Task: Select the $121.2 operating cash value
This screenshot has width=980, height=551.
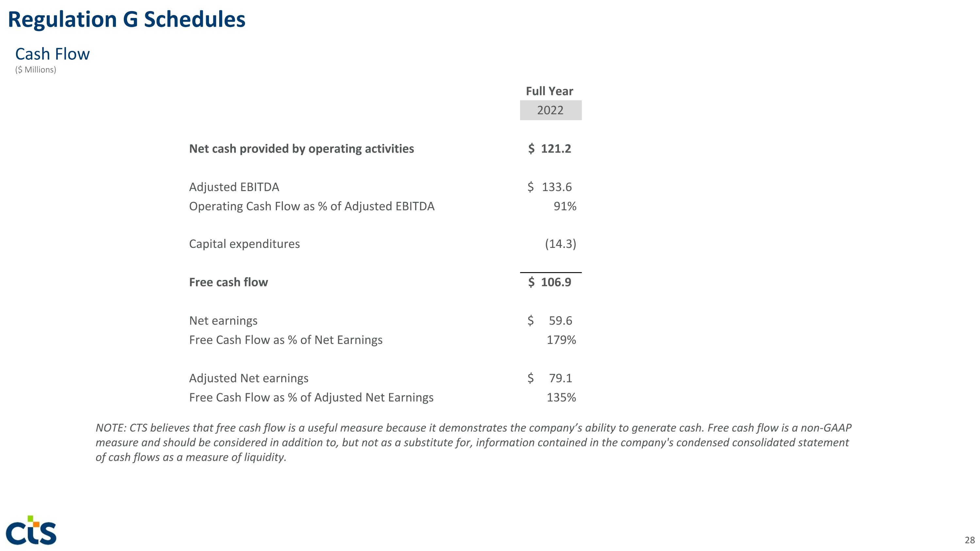Action: tap(550, 149)
